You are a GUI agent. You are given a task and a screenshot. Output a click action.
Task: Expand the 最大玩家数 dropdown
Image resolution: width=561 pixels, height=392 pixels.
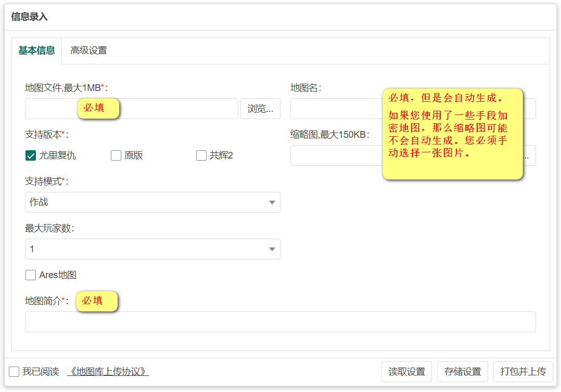coord(152,249)
